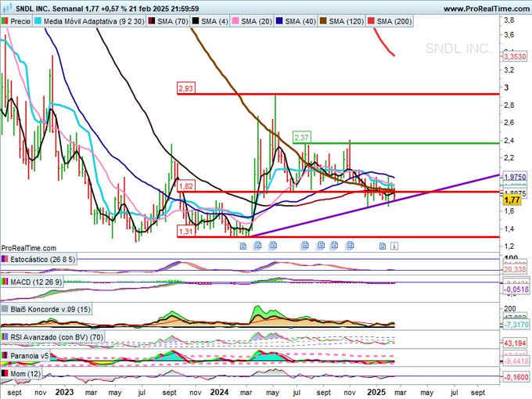Click the SMA (200) red color swatch
The image size is (532, 399).
click(x=371, y=21)
